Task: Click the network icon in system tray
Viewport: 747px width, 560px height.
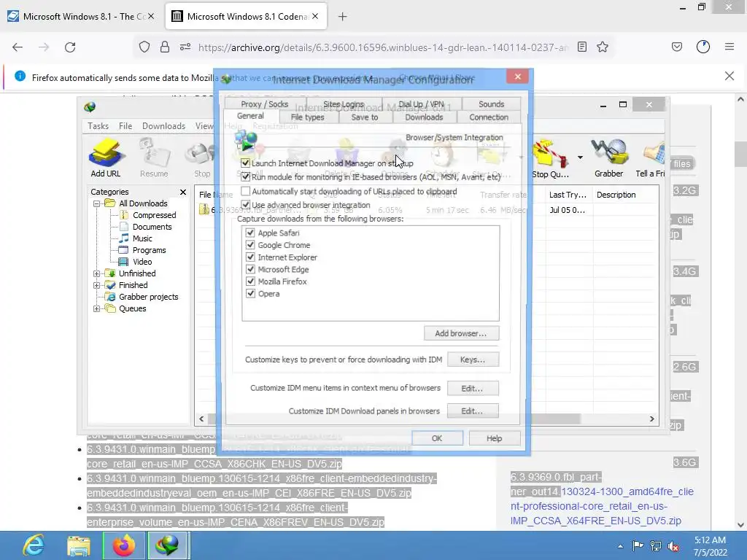Action: (656, 546)
